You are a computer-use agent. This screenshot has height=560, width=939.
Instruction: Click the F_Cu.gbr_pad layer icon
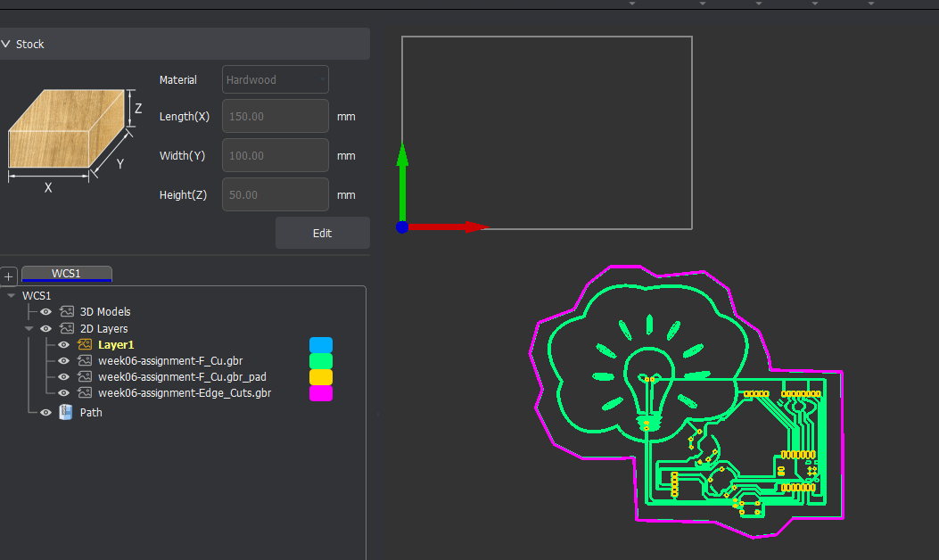[85, 376]
